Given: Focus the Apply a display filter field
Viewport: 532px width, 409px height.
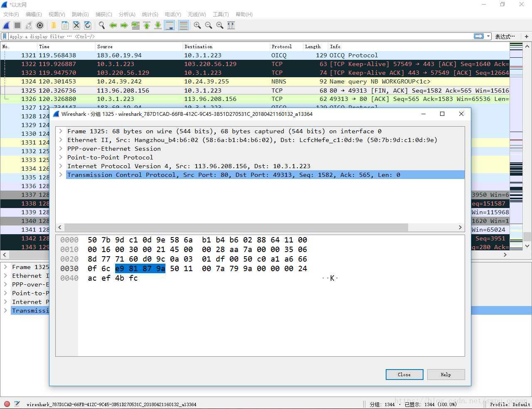Looking at the screenshot, I should (240, 37).
